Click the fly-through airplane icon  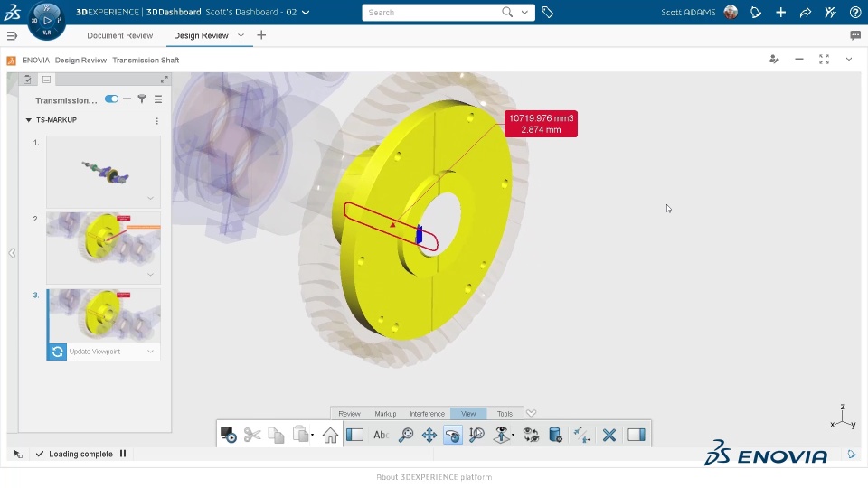pyautogui.click(x=581, y=435)
